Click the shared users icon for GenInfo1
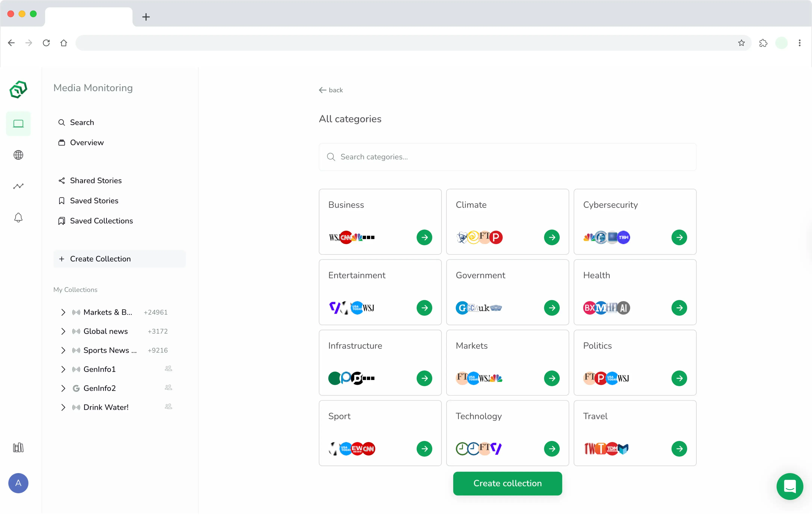Image resolution: width=812 pixels, height=519 pixels. 168,369
